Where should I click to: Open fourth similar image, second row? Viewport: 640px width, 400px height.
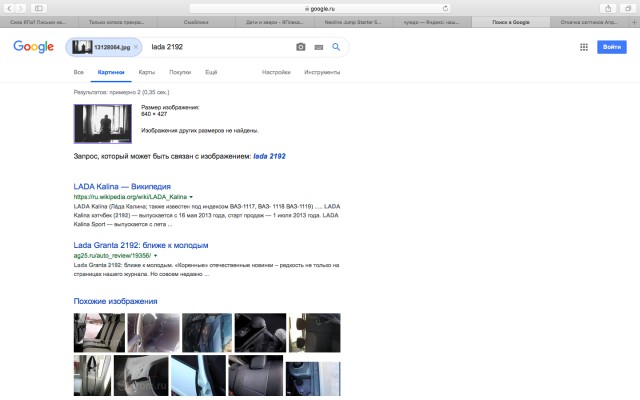pos(256,376)
